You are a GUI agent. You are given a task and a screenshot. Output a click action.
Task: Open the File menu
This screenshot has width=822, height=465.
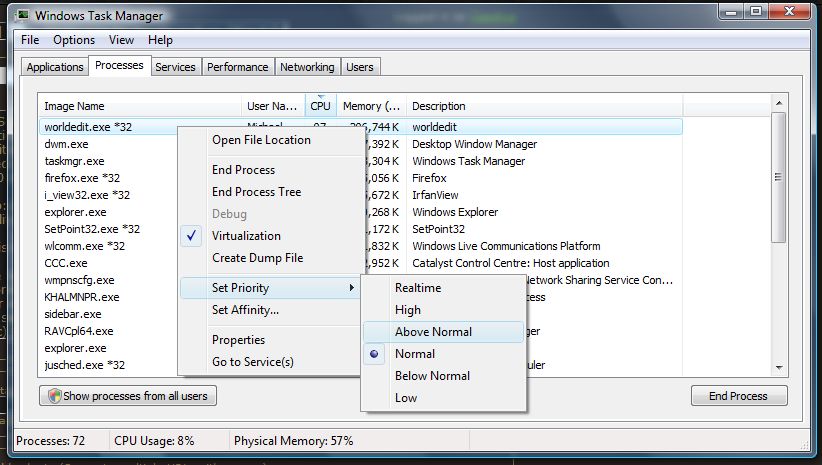(x=30, y=40)
